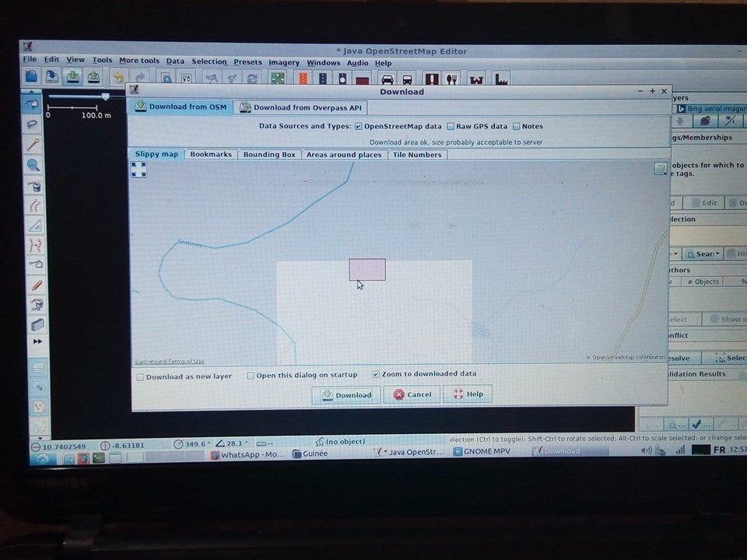747x560 pixels.
Task: Click the fullscreen map icon in slippy map
Action: click(x=139, y=170)
